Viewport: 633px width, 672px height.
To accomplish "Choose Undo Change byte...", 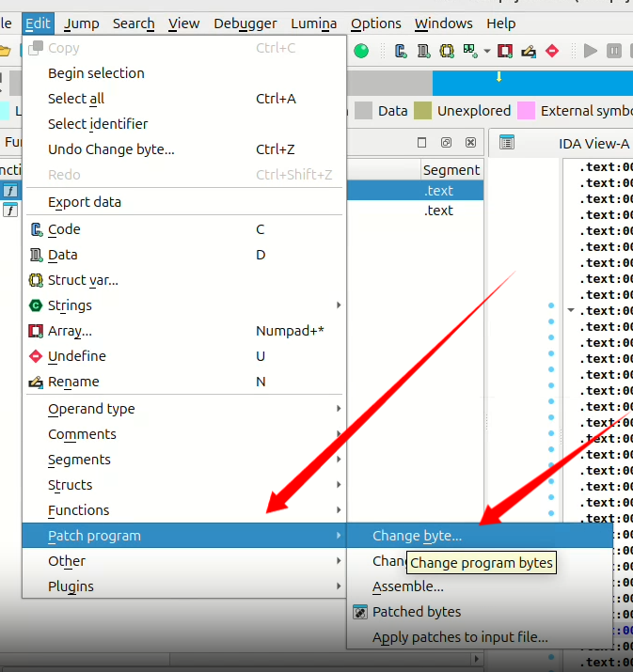I will tap(184, 149).
